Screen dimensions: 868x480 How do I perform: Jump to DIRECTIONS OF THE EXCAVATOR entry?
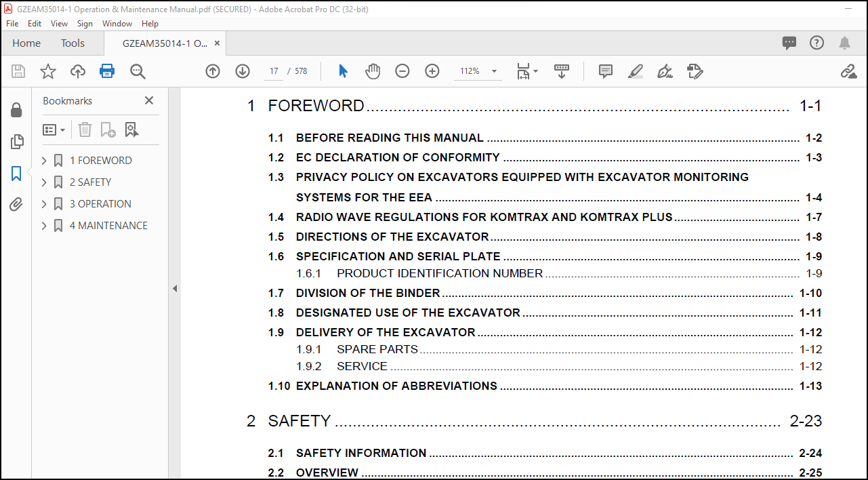(392, 237)
